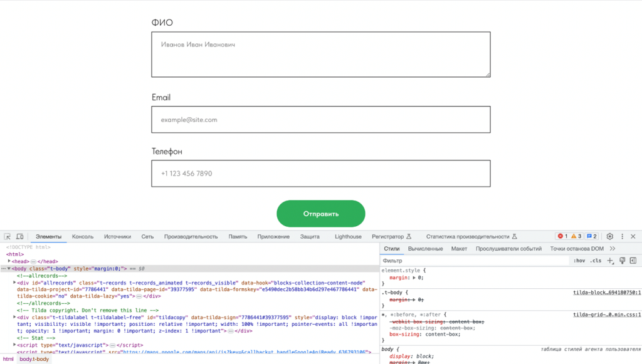Click the blue issues counter badge

click(x=592, y=236)
